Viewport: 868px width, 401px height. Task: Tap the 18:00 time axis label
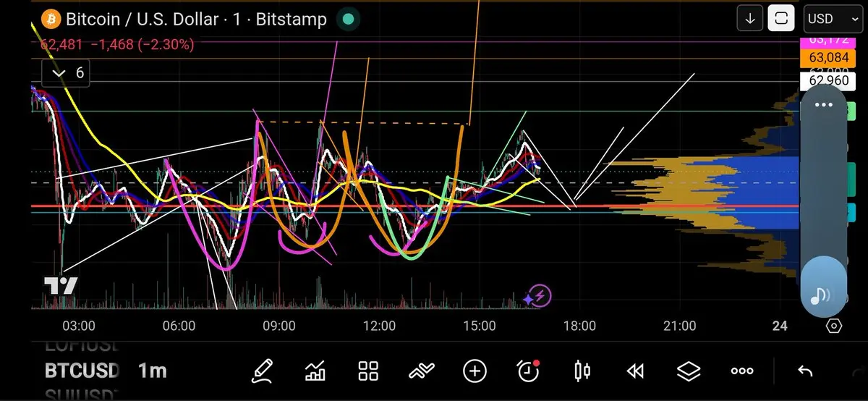coord(579,326)
